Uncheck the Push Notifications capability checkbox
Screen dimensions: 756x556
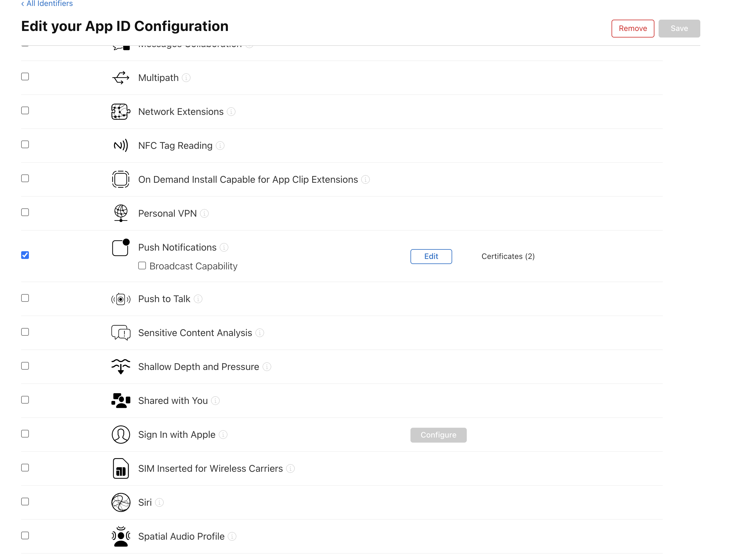click(x=25, y=255)
